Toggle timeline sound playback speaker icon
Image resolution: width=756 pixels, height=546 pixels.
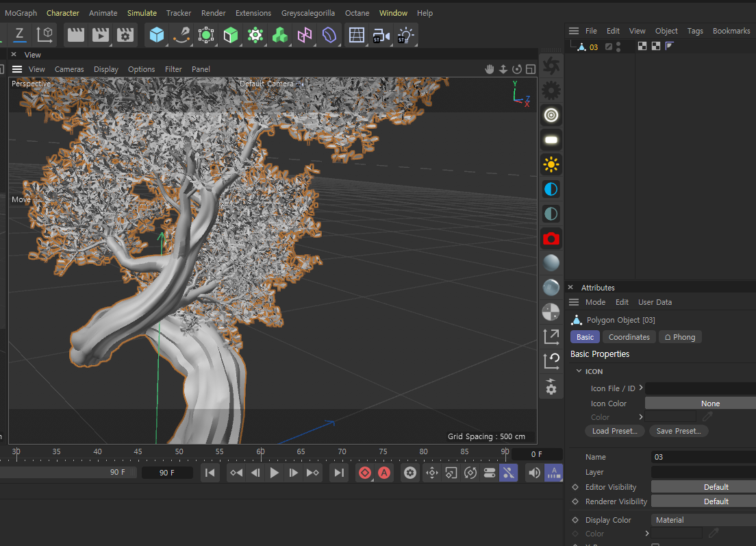[x=533, y=473]
